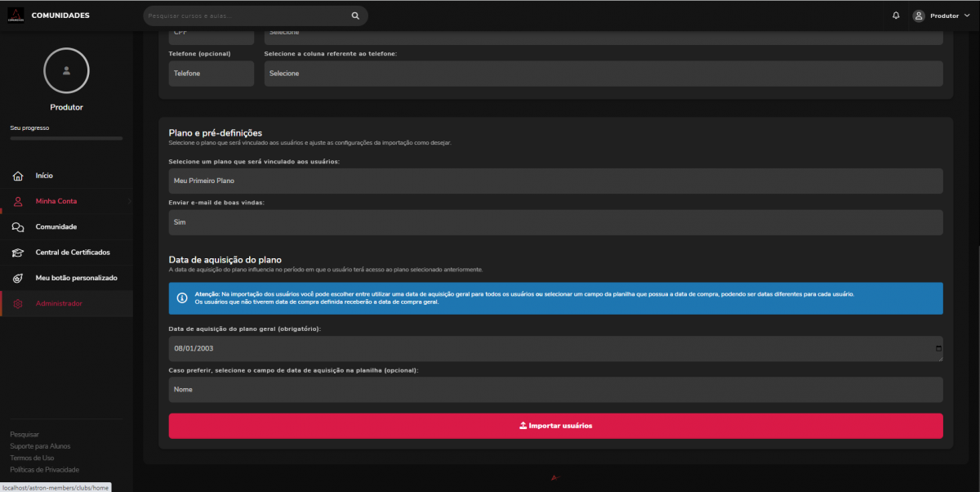Screen dimensions: 980x492
Task: Click the Seu progresso progress bar
Action: click(x=66, y=138)
